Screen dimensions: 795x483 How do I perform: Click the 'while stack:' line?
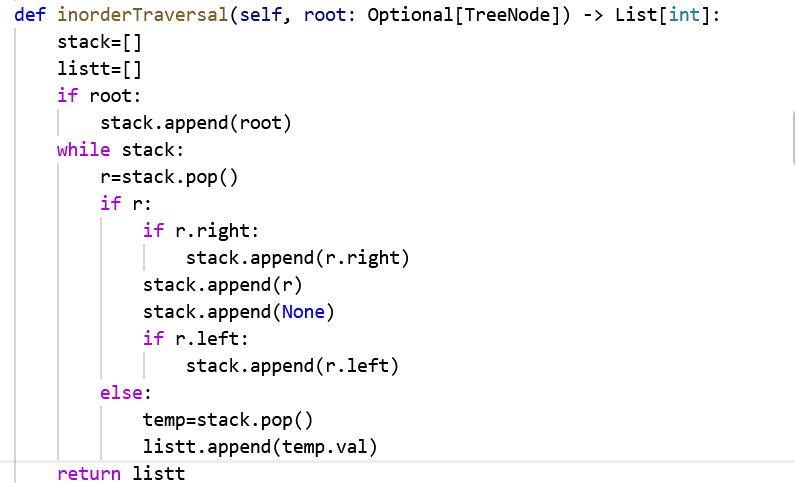coord(120,150)
